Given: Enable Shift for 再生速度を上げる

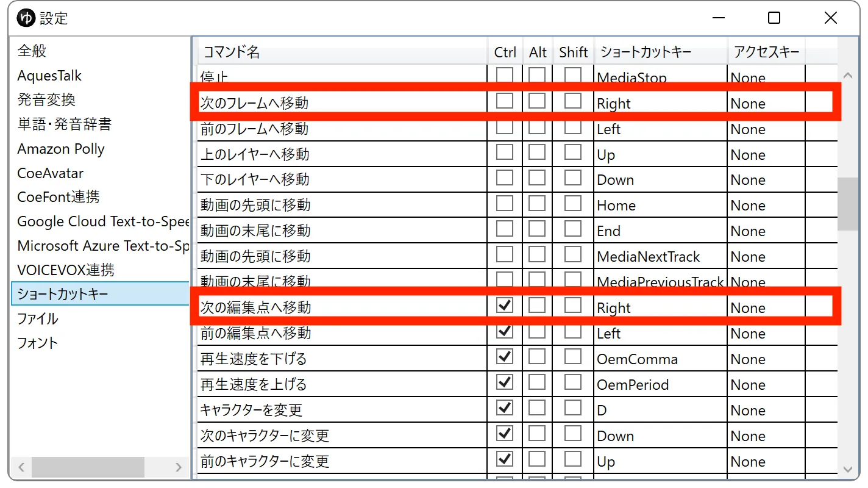Looking at the screenshot, I should click(x=573, y=382).
